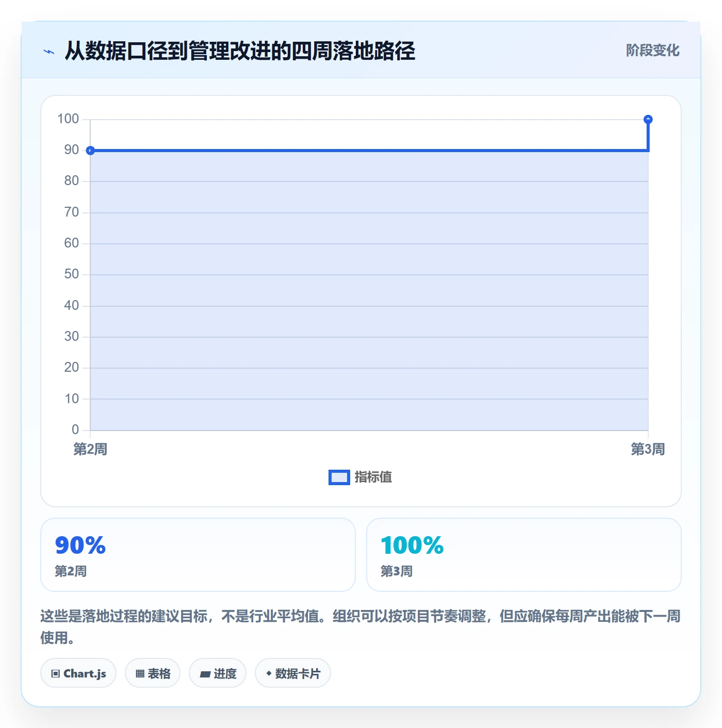
Task: Click the lightning icon beside the title
Action: click(x=49, y=52)
